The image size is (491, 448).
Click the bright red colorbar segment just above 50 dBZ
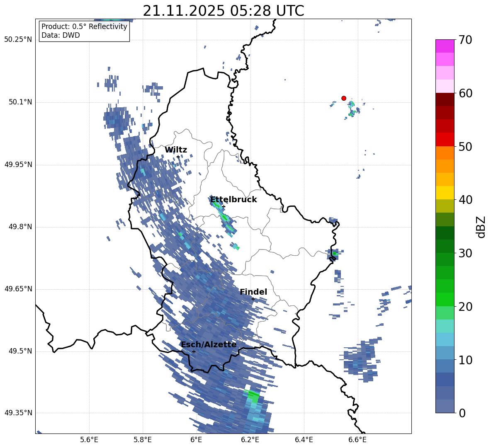[x=445, y=140]
